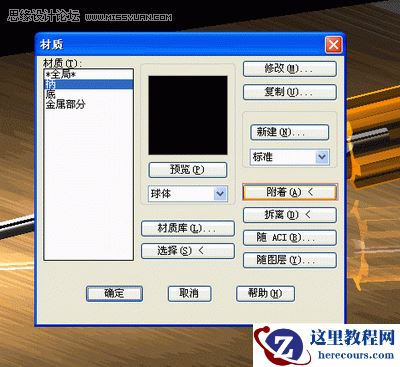Viewport: 400px width, 367px height.
Task: Open the 材质库(L)... materials library
Action: click(188, 228)
